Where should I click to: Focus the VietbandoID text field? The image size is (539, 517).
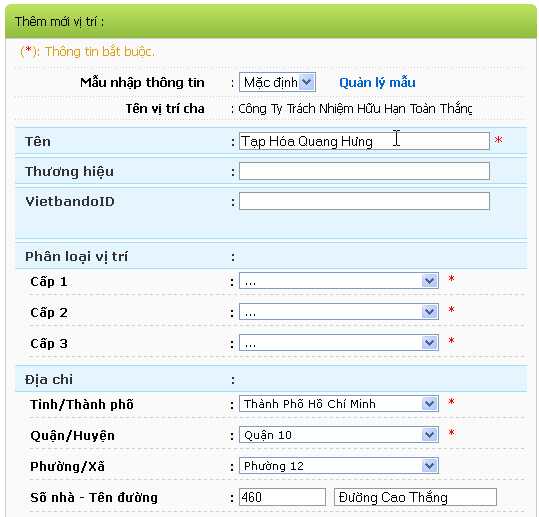364,201
